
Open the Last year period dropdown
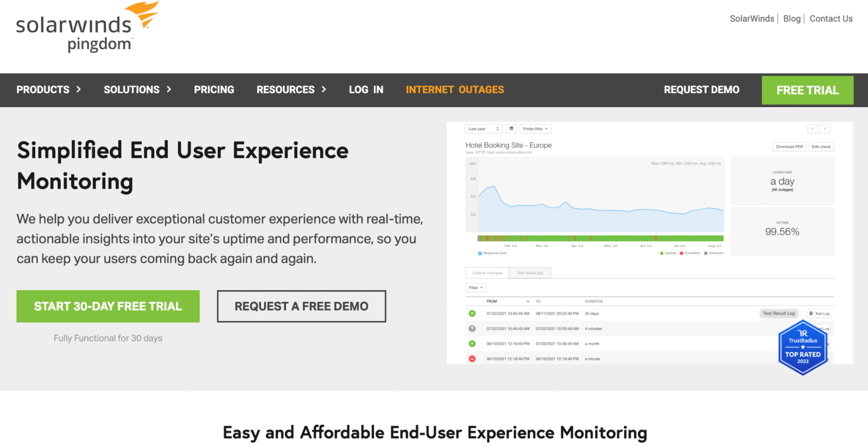484,129
